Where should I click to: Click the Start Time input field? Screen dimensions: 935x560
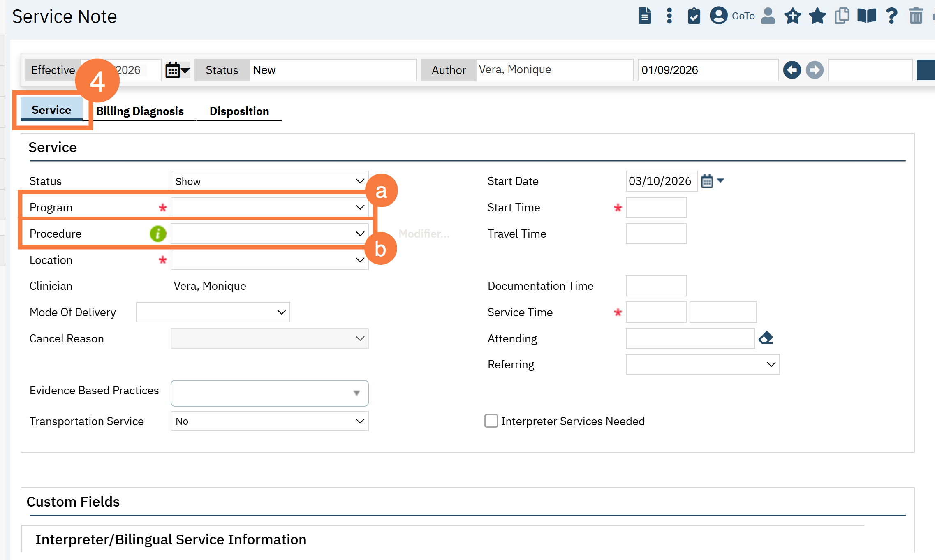pos(656,207)
